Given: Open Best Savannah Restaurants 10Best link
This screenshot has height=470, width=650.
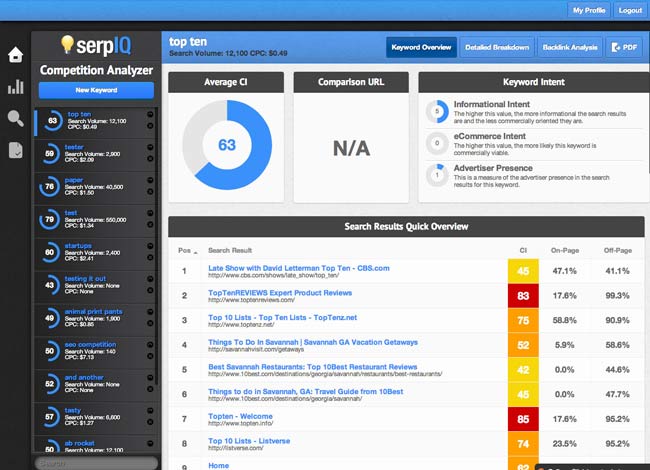Looking at the screenshot, I should 313,367.
